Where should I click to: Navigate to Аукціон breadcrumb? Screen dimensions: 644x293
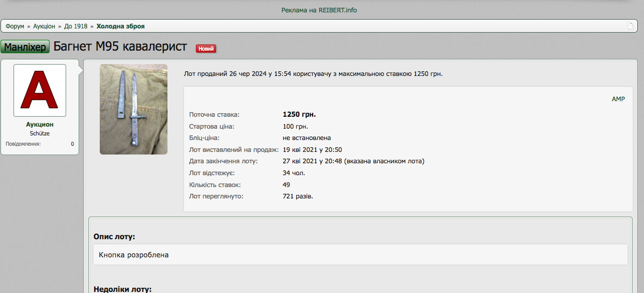click(x=44, y=26)
